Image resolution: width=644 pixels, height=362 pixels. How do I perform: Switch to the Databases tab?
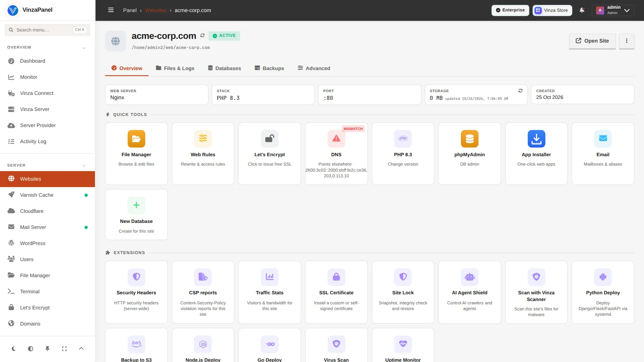(224, 68)
